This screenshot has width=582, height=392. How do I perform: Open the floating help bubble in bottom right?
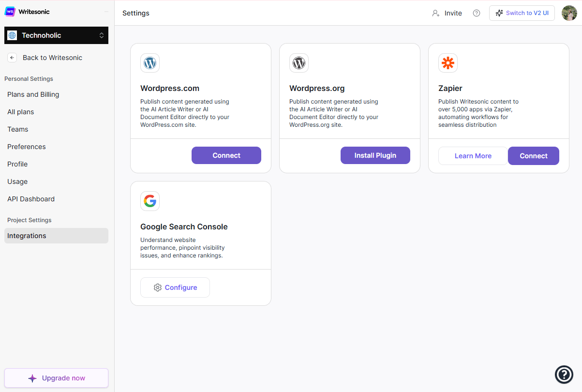564,375
